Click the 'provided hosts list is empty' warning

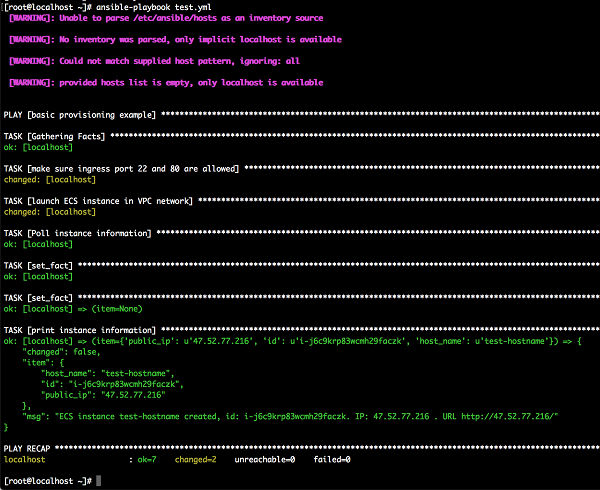tap(166, 82)
